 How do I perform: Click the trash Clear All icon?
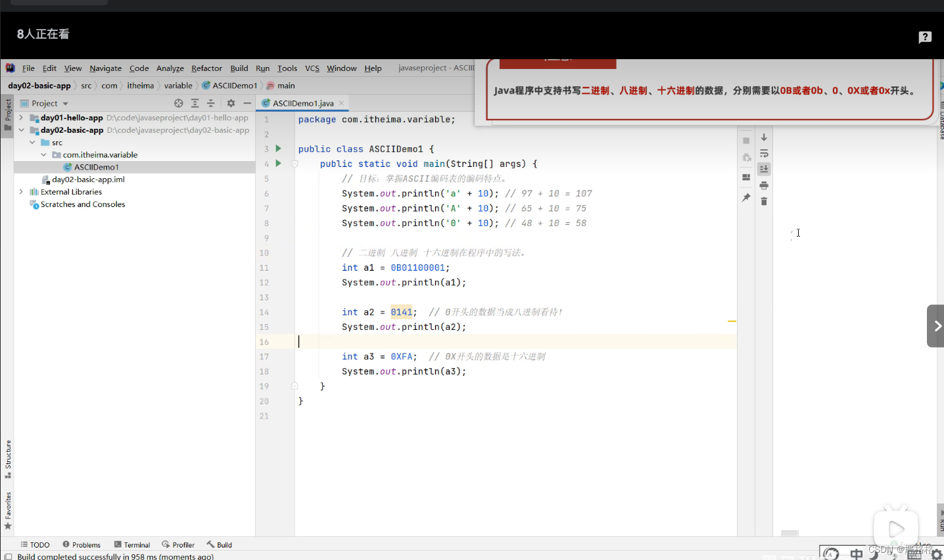coord(764,201)
